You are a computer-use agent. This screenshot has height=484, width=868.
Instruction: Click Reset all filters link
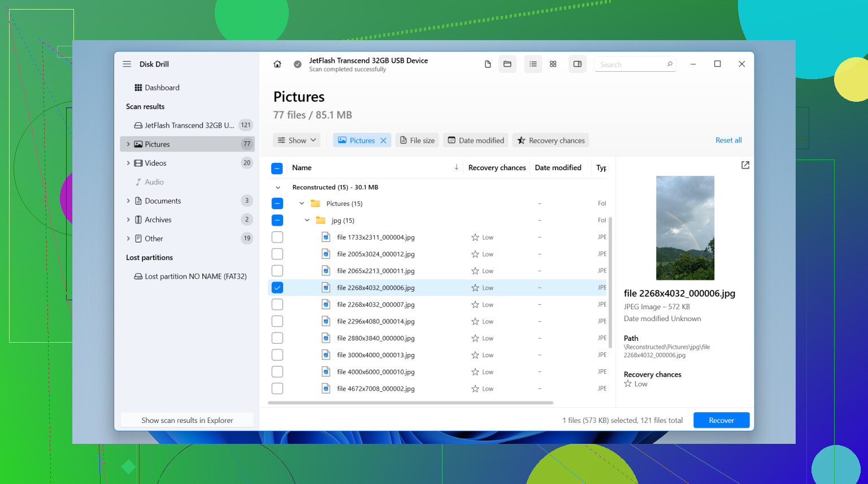pos(728,140)
